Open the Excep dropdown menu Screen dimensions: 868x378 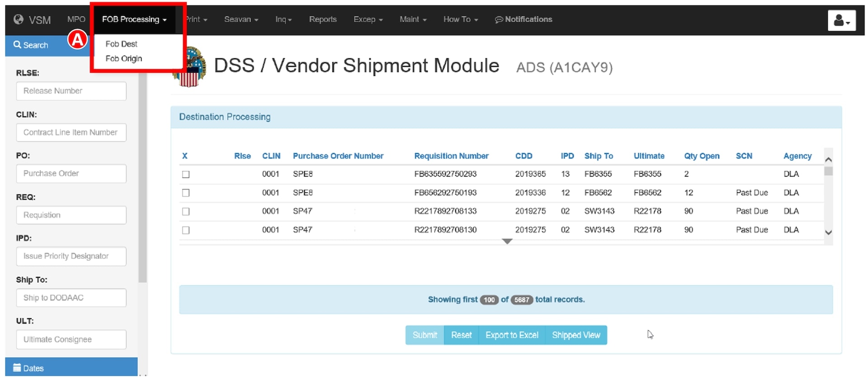point(368,19)
